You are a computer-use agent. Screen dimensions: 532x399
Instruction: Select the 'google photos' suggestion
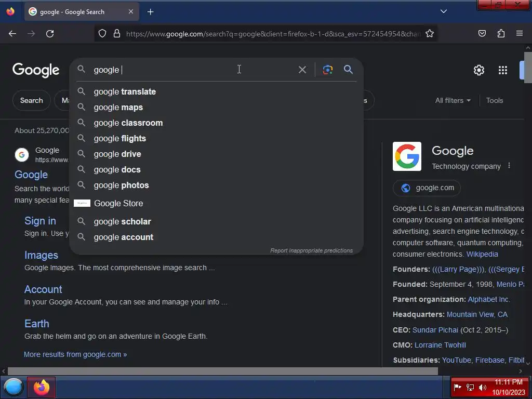216,185
